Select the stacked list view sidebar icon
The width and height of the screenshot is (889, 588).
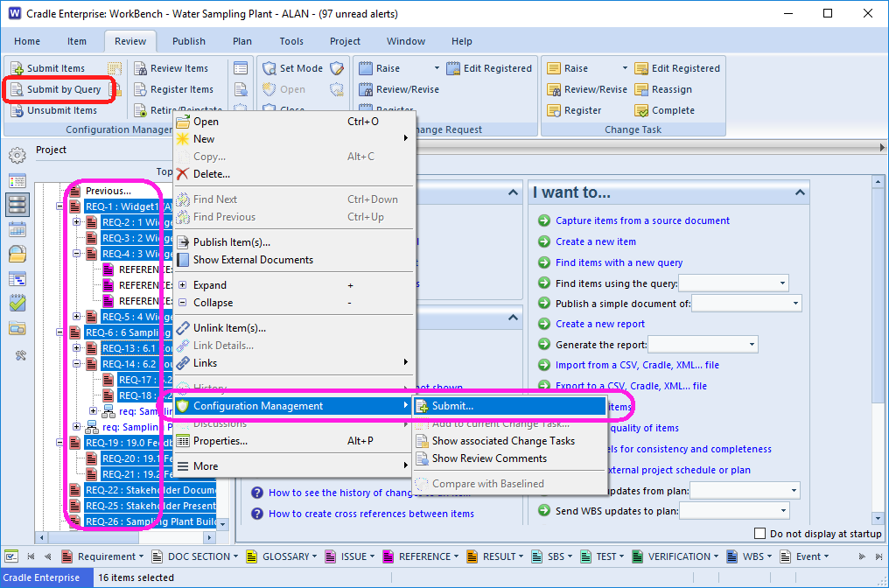click(17, 205)
